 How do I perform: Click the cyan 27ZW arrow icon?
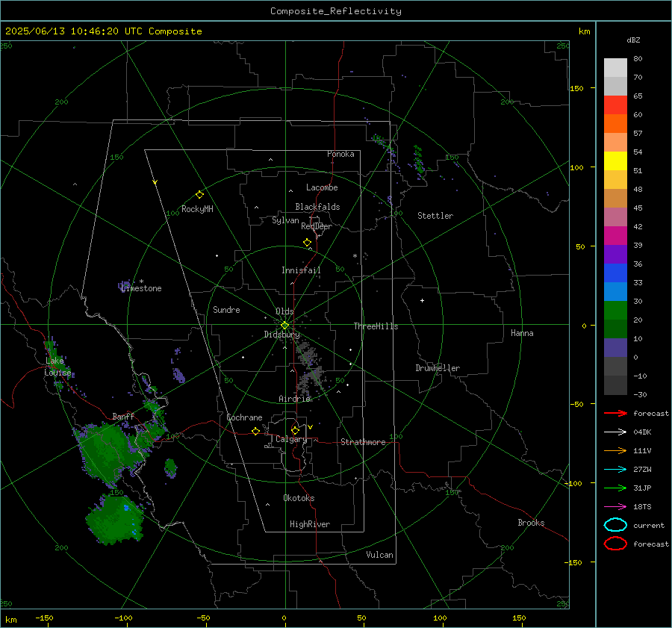(x=615, y=470)
